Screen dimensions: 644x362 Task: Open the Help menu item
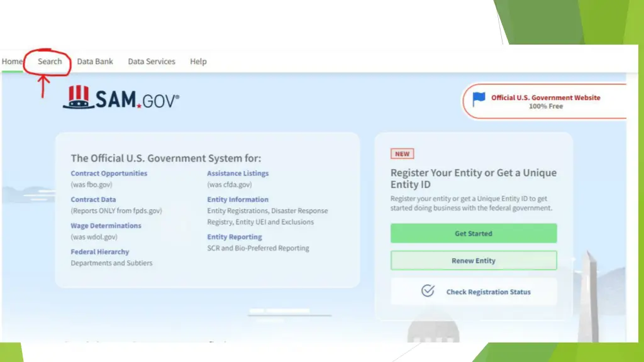(198, 62)
